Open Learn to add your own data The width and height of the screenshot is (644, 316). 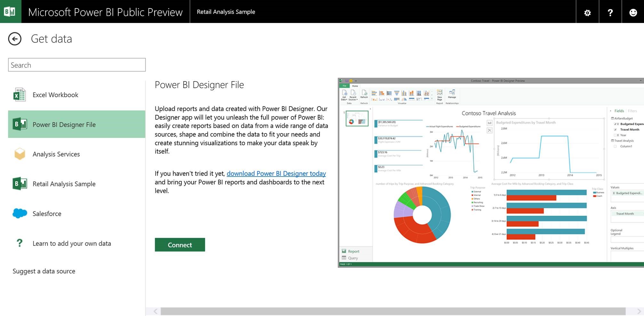(72, 243)
